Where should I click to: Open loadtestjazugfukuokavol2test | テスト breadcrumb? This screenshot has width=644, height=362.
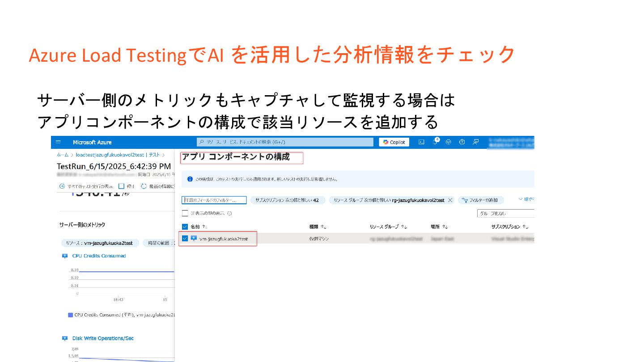tap(118, 155)
